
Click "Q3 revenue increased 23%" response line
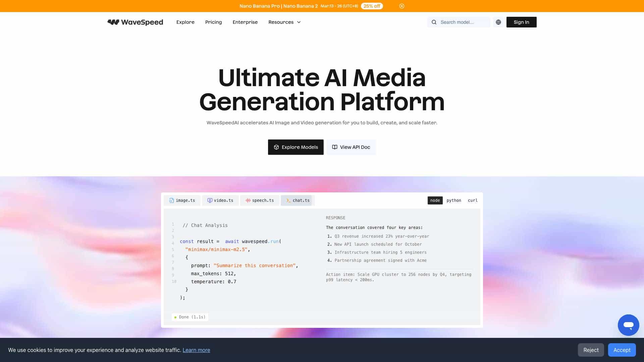(x=382, y=236)
